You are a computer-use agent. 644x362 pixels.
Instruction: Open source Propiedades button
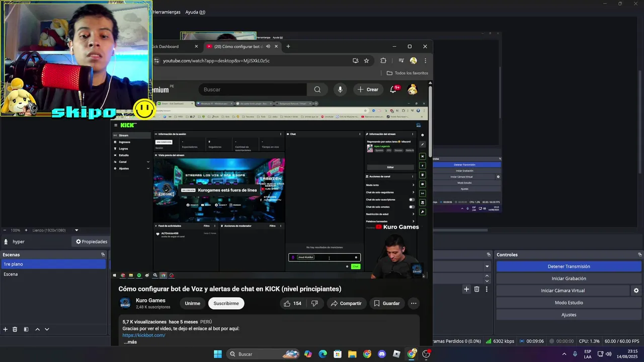91,242
